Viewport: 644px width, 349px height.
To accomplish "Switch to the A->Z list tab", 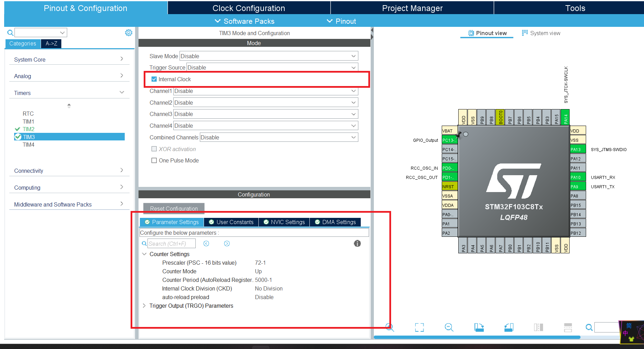I will click(51, 43).
